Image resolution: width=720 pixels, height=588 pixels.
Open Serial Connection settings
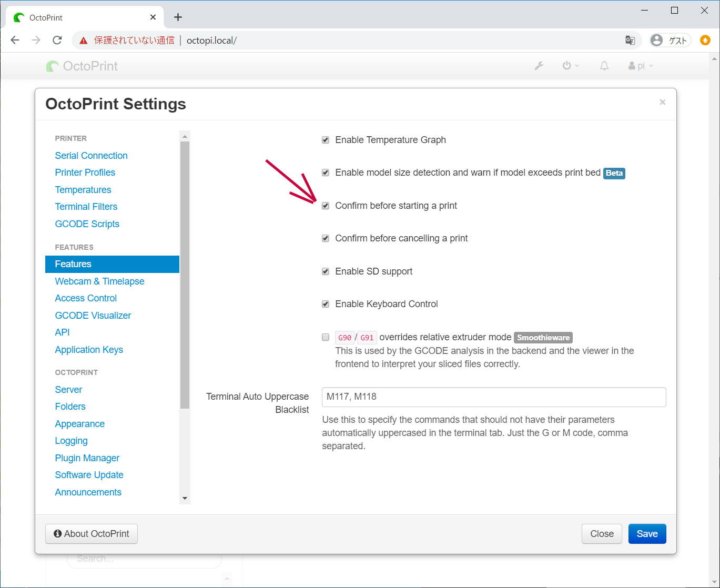tap(91, 156)
